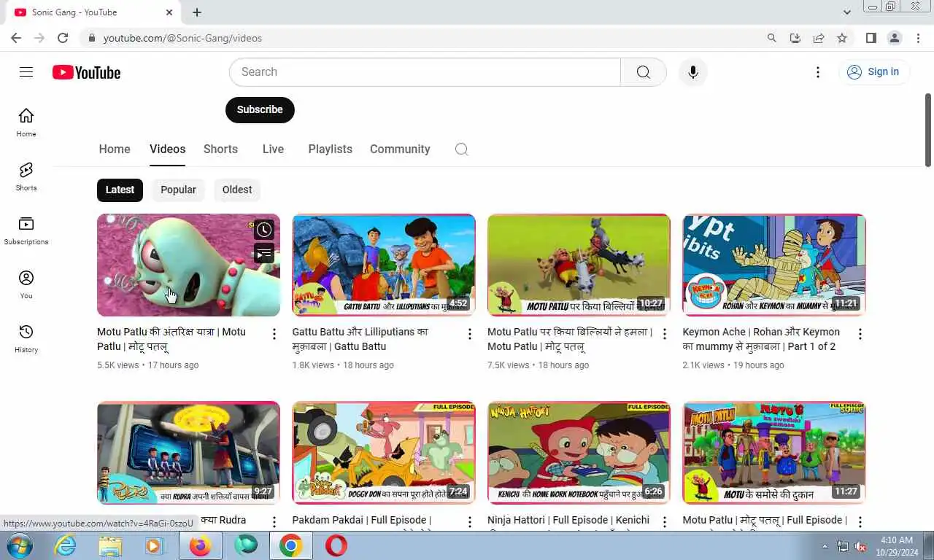Switch to Playlists tab
Image resolution: width=934 pixels, height=560 pixels.
tap(330, 149)
